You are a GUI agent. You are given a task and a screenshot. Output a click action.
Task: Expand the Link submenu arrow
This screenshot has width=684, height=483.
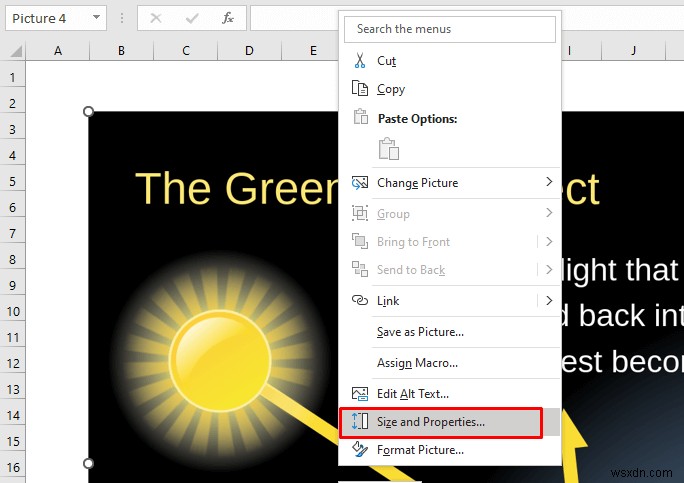point(549,300)
